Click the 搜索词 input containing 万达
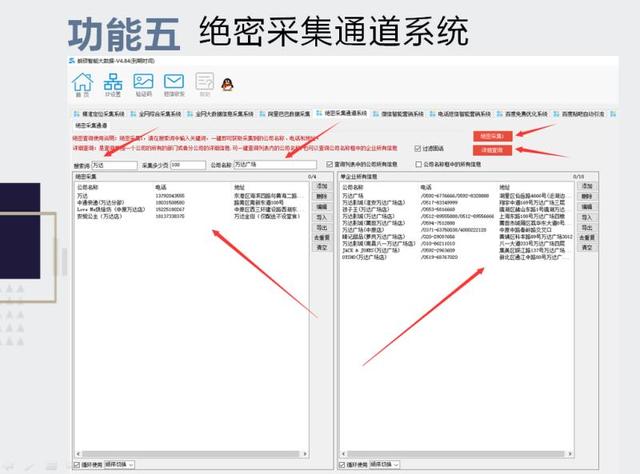This screenshot has height=474, width=640. tap(114, 165)
